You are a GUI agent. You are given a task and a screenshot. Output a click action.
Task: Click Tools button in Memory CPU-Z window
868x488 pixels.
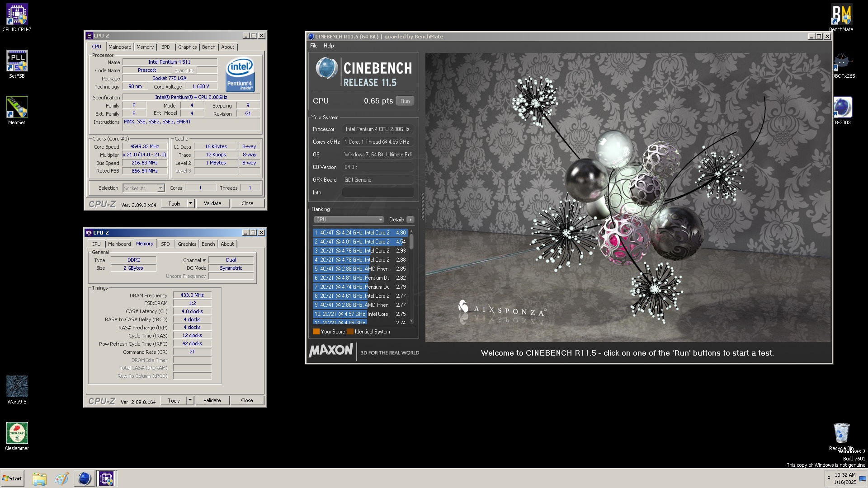click(x=174, y=400)
